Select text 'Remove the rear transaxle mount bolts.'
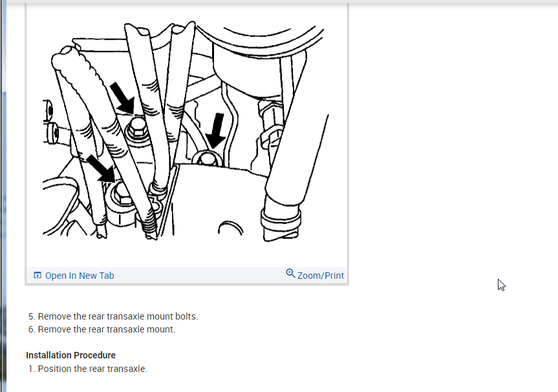This screenshot has width=558, height=392. click(x=118, y=316)
